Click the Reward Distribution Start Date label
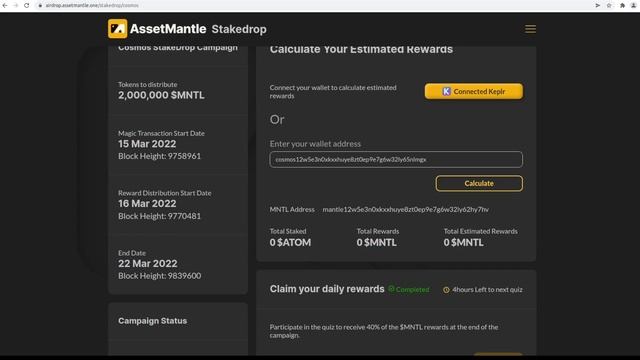This screenshot has width=640, height=360. click(x=164, y=193)
